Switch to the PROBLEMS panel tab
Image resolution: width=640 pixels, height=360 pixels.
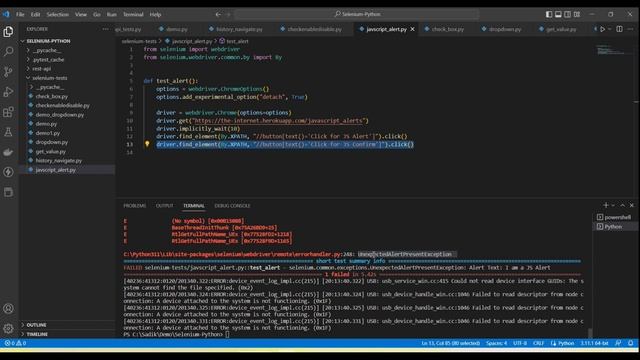coord(135,206)
